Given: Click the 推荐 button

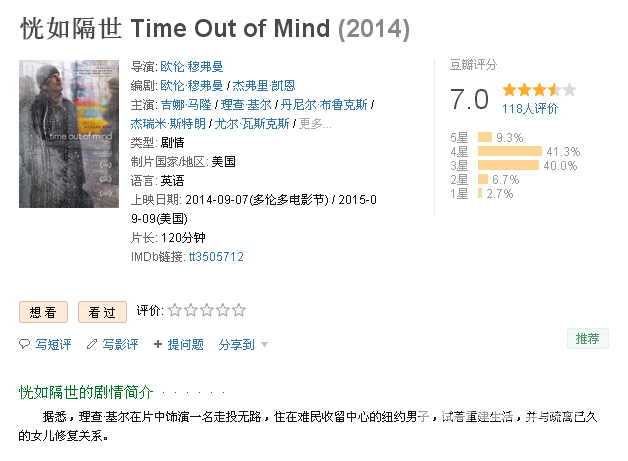Looking at the screenshot, I should [588, 339].
